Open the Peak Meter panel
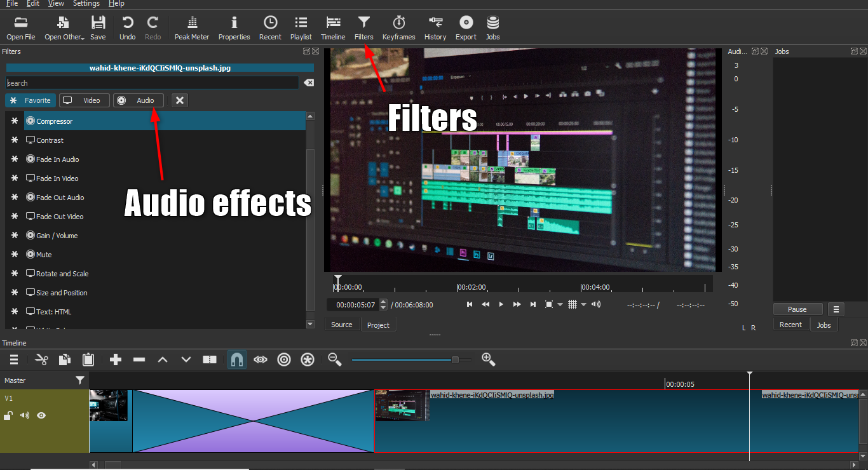This screenshot has width=868, height=470. [191, 27]
